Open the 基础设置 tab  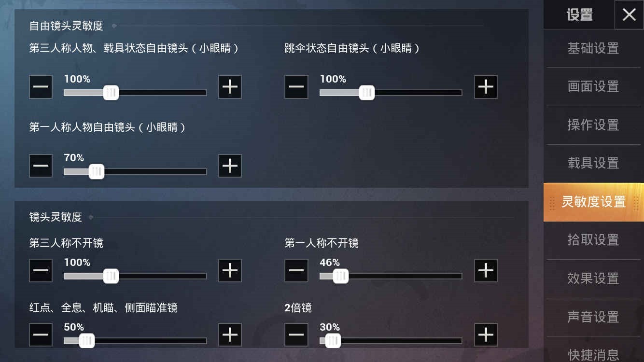(593, 48)
